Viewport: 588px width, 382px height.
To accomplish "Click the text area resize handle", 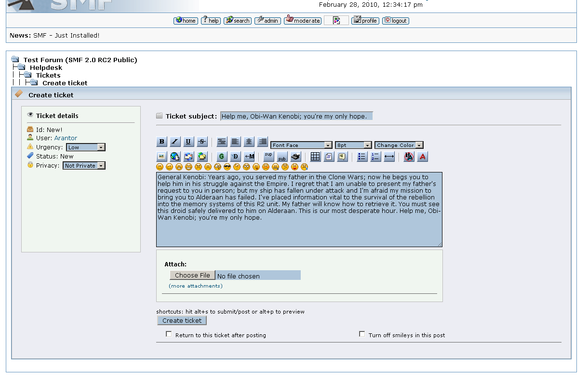I will pyautogui.click(x=439, y=244).
